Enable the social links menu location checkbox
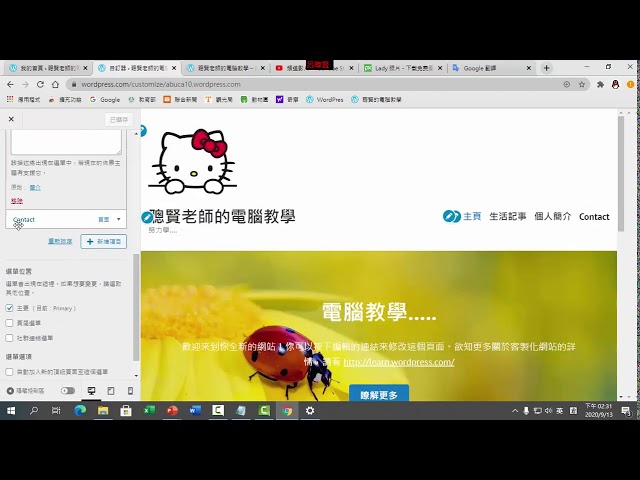This screenshot has width=640, height=480. (x=9, y=338)
